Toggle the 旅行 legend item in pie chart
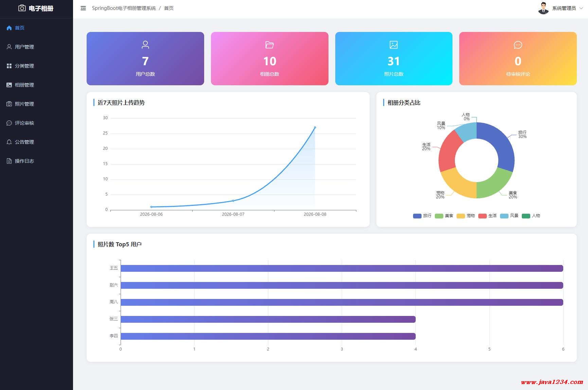The height and width of the screenshot is (390, 588). pyautogui.click(x=422, y=216)
